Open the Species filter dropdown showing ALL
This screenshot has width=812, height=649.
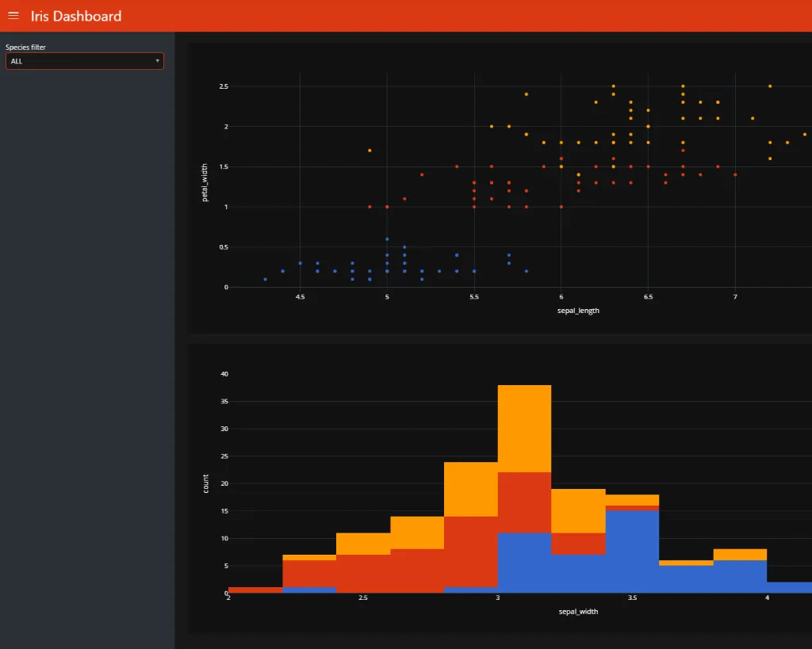pyautogui.click(x=79, y=61)
